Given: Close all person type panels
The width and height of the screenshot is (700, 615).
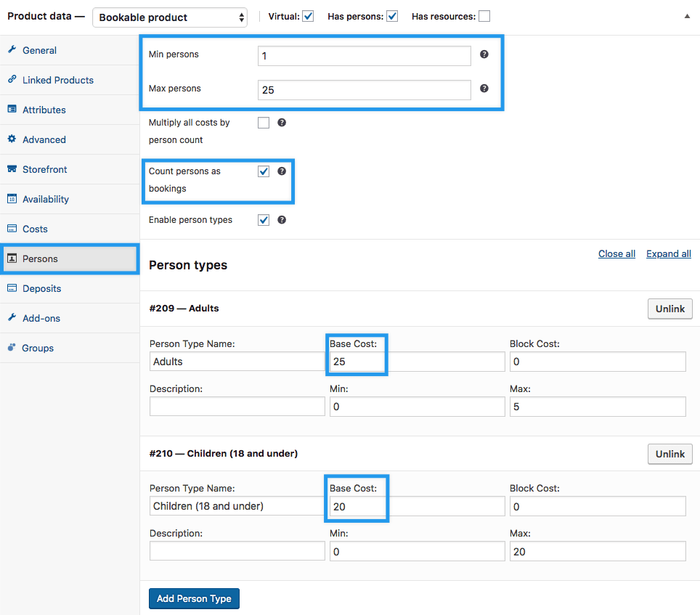Looking at the screenshot, I should click(616, 253).
